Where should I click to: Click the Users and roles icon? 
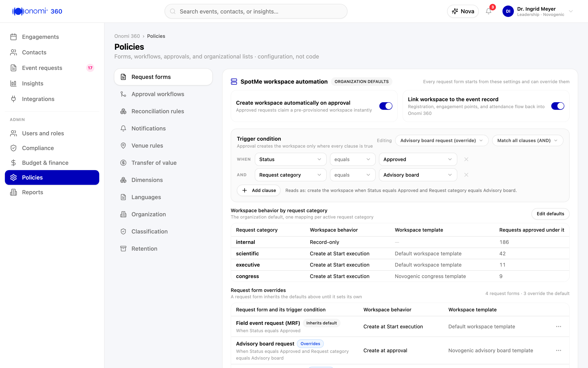coord(13,133)
